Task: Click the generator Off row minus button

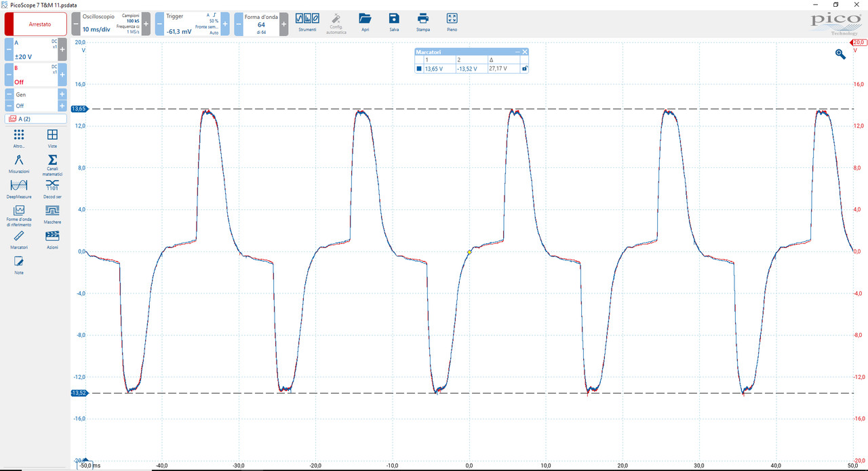Action: [x=9, y=106]
